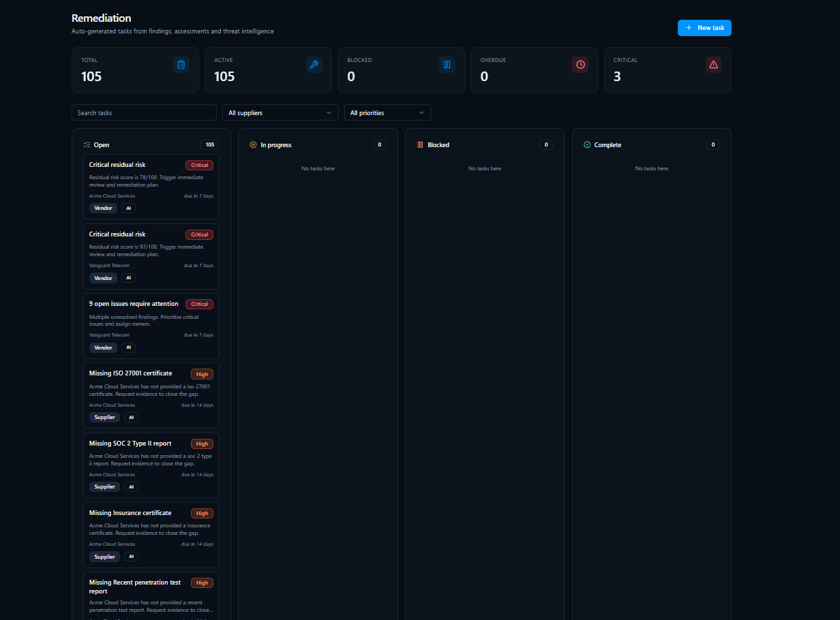Focus the Search tasks field
The width and height of the screenshot is (840, 620).
[144, 112]
